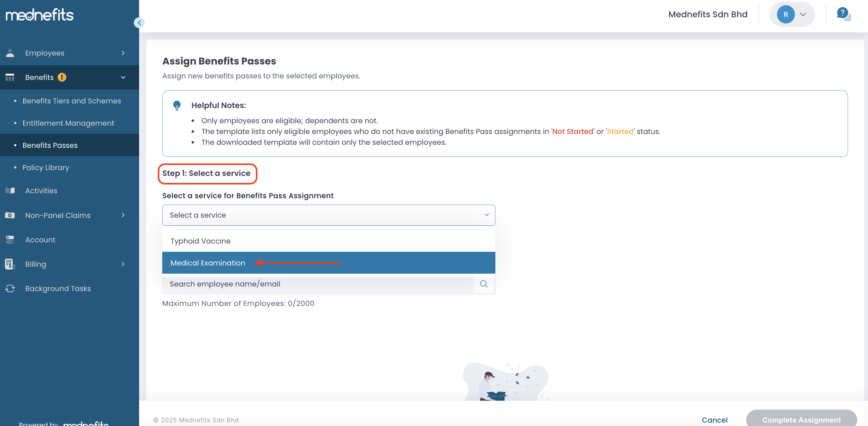Click the Cancel link
This screenshot has width=868, height=426.
(x=714, y=420)
